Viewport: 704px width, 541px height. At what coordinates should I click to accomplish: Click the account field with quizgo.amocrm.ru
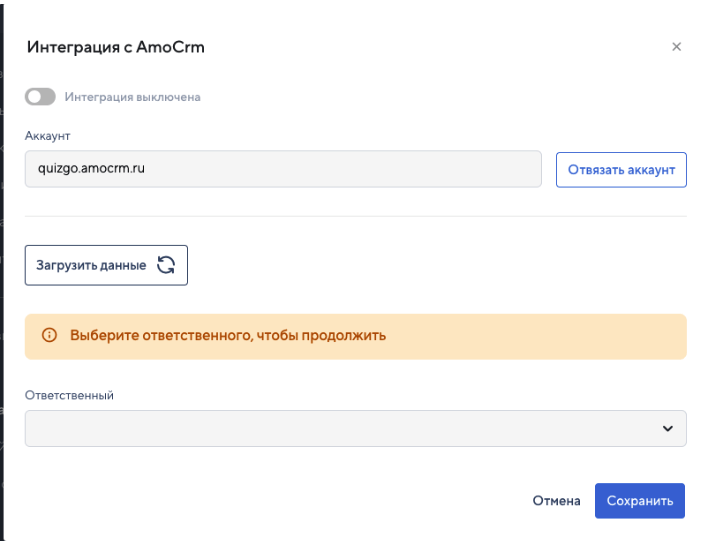282,169
